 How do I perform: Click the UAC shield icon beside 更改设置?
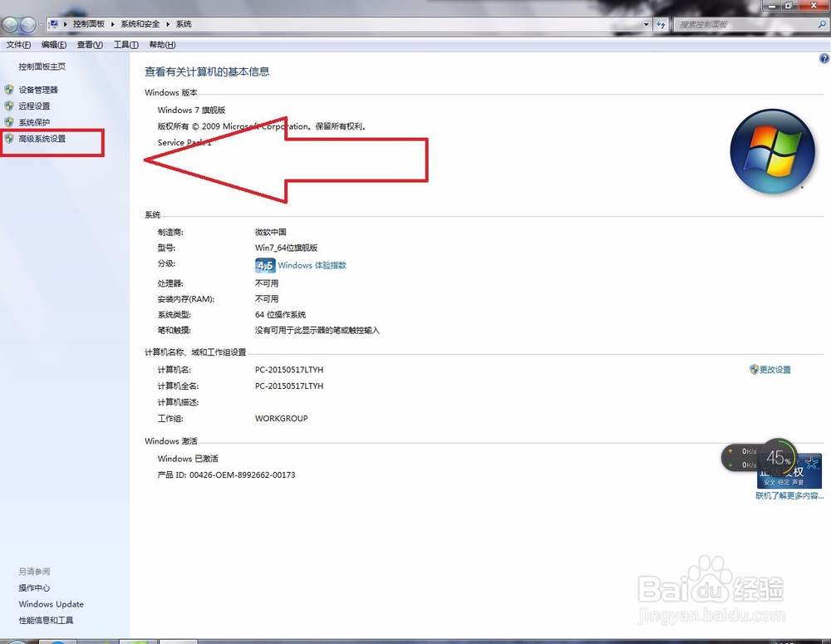tap(753, 370)
